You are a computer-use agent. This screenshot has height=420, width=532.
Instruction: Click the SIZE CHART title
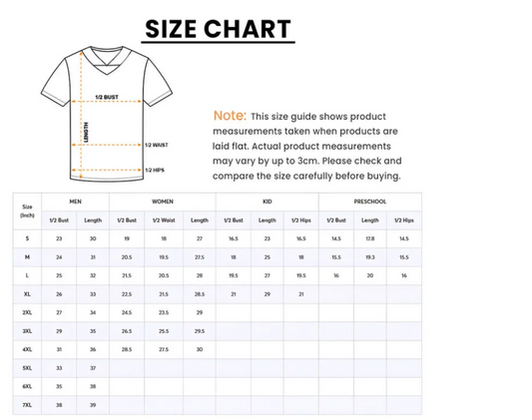218,29
